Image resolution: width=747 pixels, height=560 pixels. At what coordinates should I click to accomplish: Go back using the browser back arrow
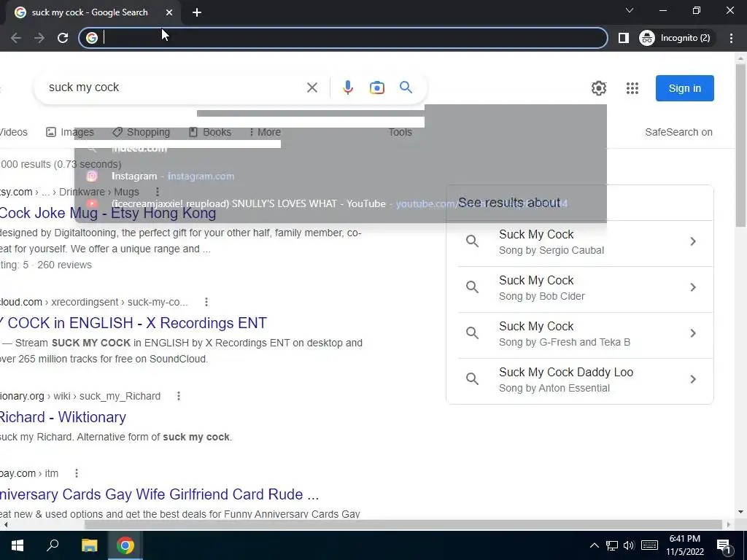coord(16,38)
